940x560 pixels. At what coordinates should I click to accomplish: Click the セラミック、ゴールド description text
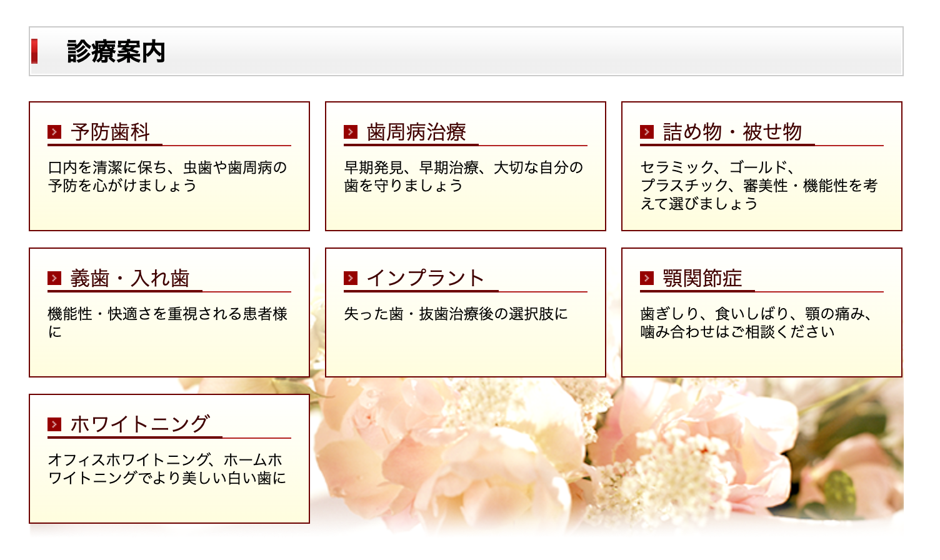click(759, 185)
